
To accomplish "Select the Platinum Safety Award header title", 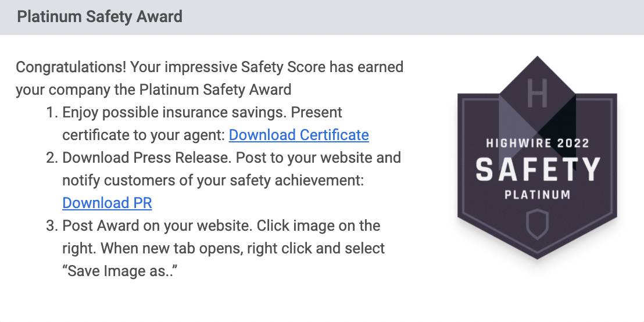I will pos(100,17).
